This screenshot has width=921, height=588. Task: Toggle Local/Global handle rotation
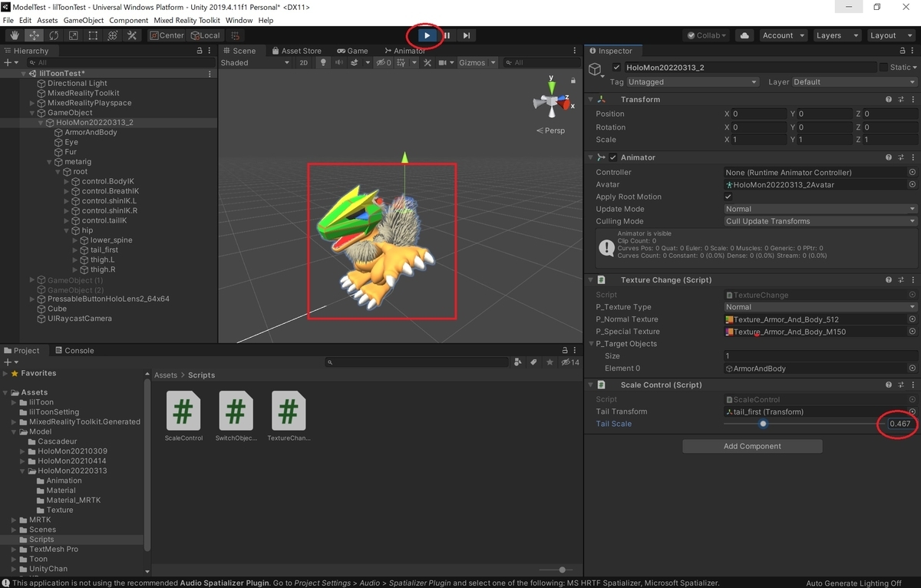click(204, 35)
